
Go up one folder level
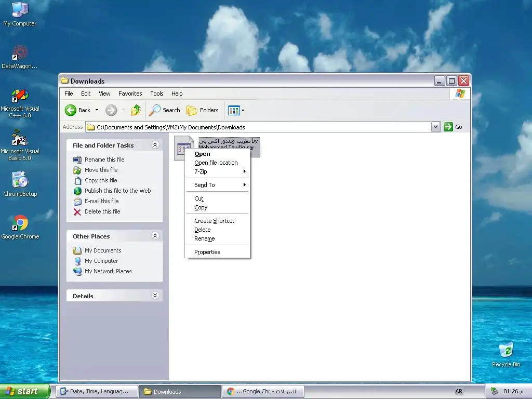pos(136,110)
